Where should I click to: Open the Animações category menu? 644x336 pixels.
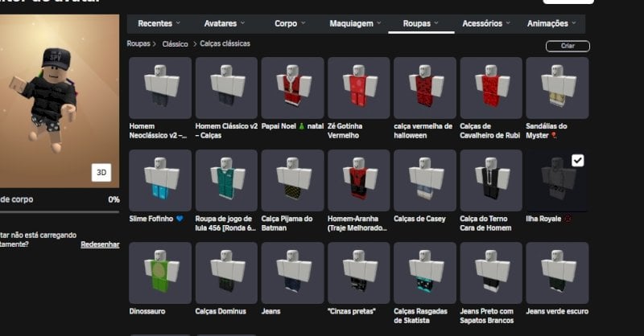[551, 24]
